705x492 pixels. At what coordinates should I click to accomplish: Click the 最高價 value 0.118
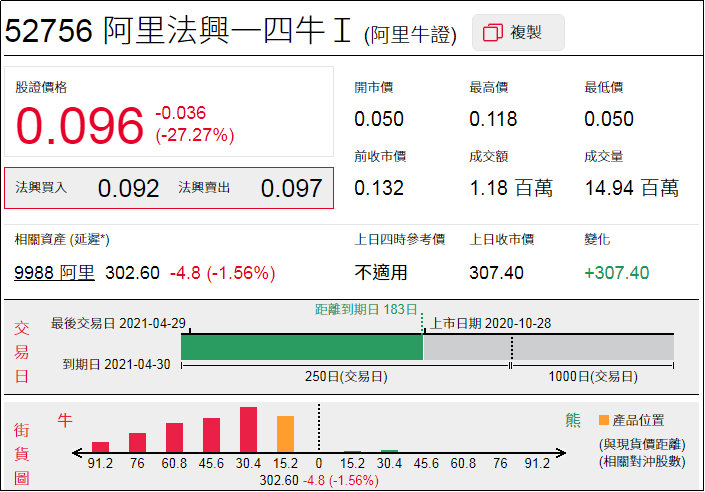coord(493,119)
